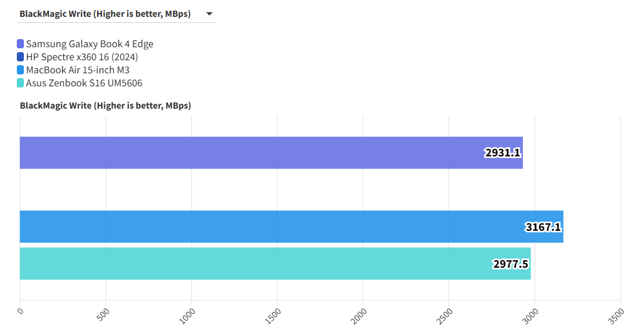
Task: Toggle the Asus Zenbook S16 UM5606 legend label
Action: [84, 83]
